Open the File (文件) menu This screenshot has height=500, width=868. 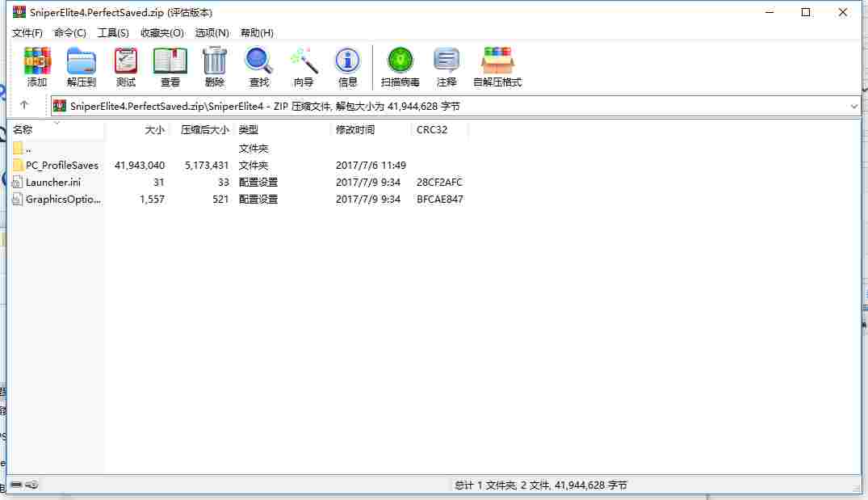(x=27, y=32)
